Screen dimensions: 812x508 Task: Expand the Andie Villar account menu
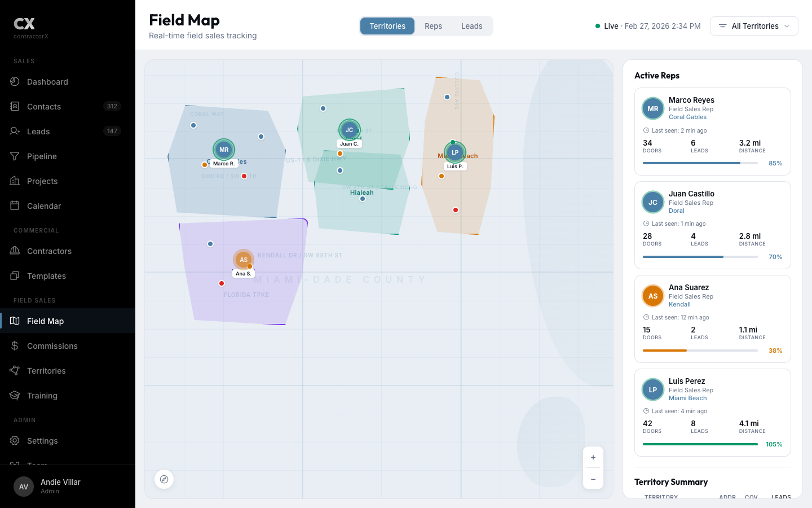click(x=68, y=486)
